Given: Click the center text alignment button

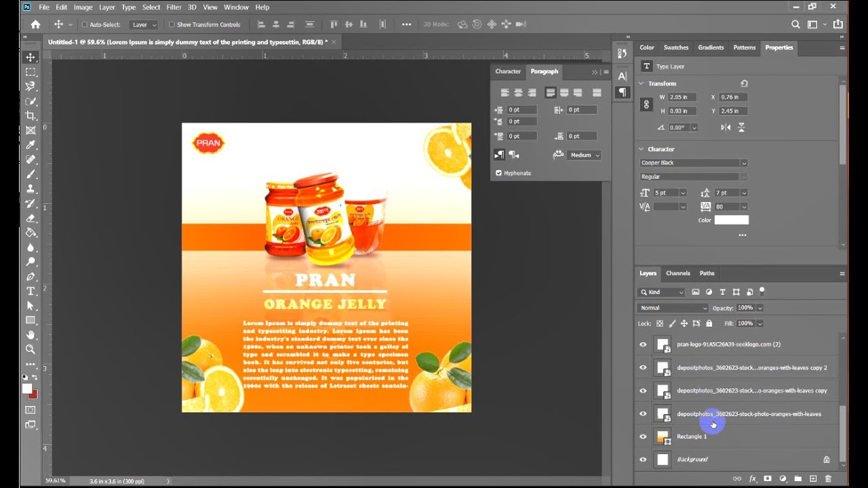Looking at the screenshot, I should click(x=518, y=93).
